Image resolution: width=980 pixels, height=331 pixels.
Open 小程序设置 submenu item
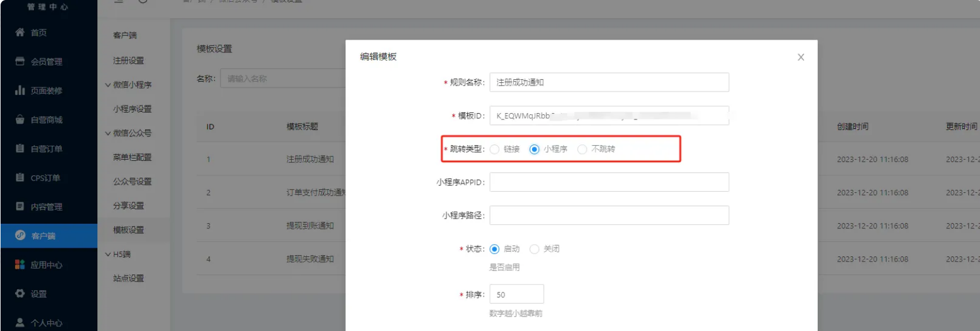tap(132, 109)
